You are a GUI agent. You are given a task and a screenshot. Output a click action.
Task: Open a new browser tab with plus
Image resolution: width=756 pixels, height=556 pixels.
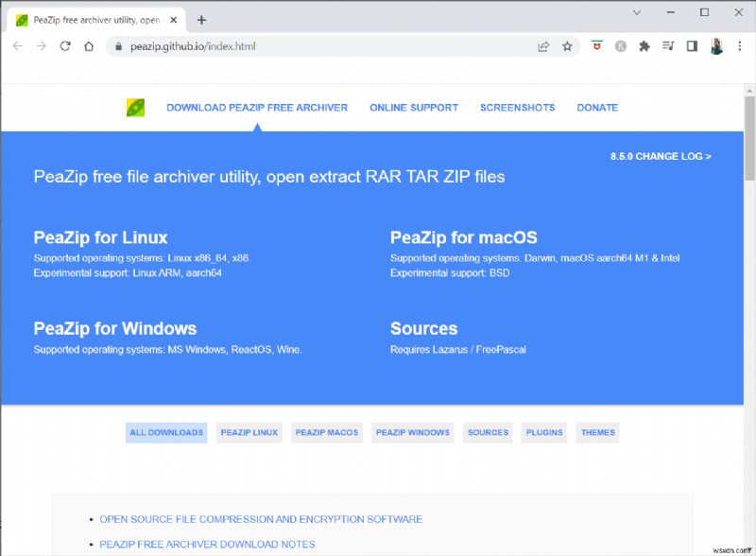pos(202,18)
